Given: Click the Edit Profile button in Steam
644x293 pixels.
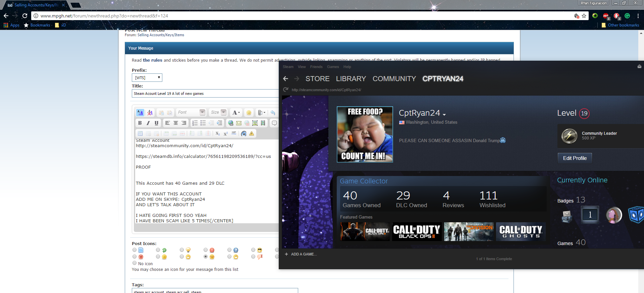Looking at the screenshot, I should click(575, 158).
